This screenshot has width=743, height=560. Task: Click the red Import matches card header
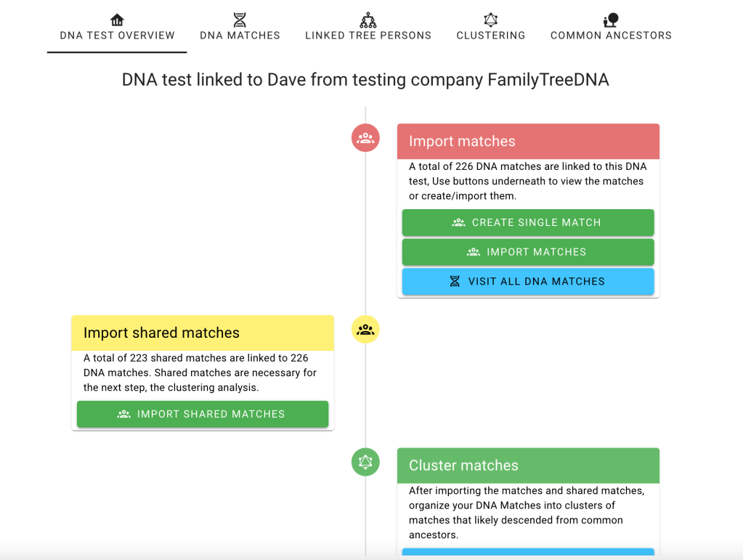tap(528, 142)
